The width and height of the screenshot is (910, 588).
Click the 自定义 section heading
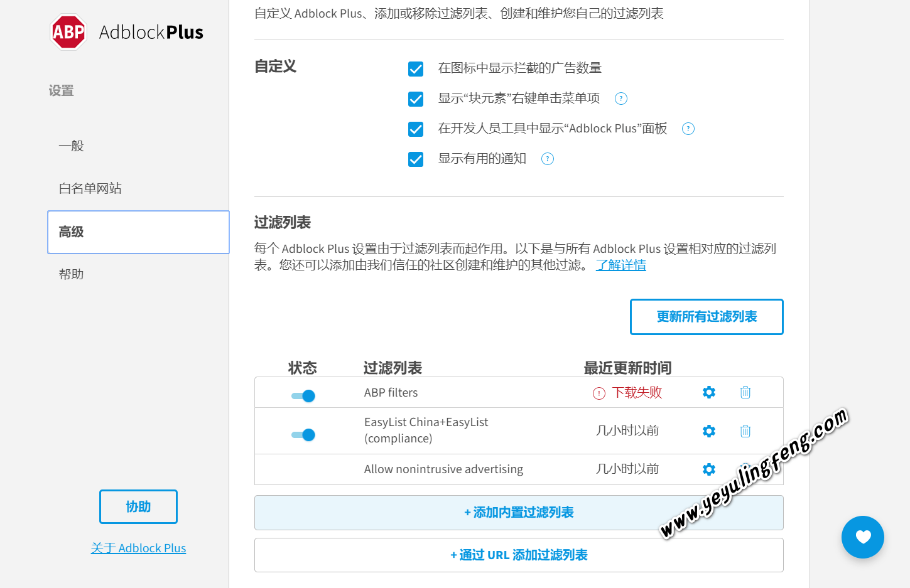point(275,67)
